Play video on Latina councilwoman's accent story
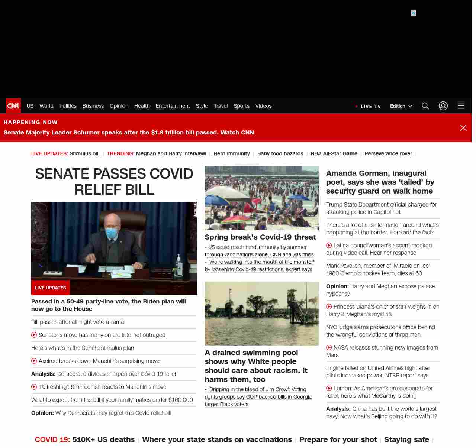The image size is (476, 448). [329, 246]
